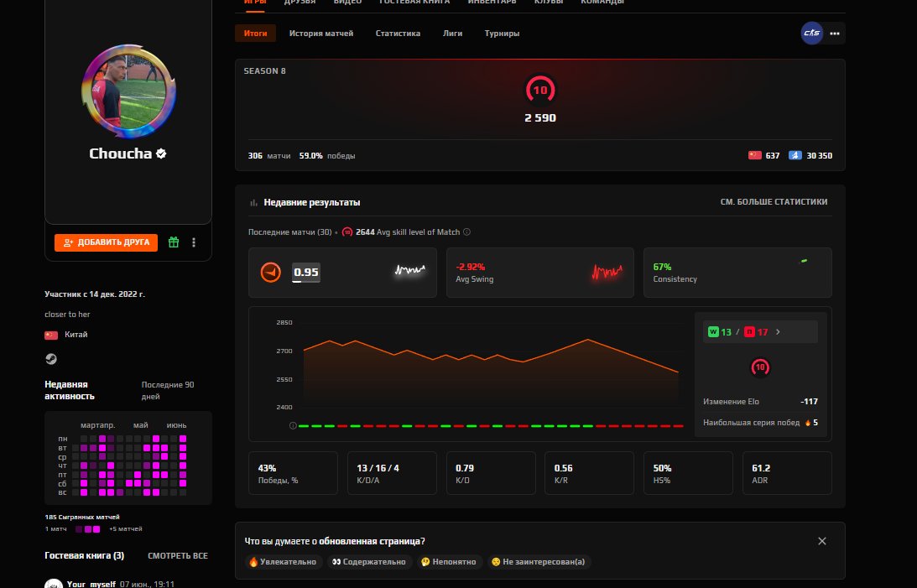Choose the Увлекательно feedback option
This screenshot has height=588, width=917.
point(283,562)
